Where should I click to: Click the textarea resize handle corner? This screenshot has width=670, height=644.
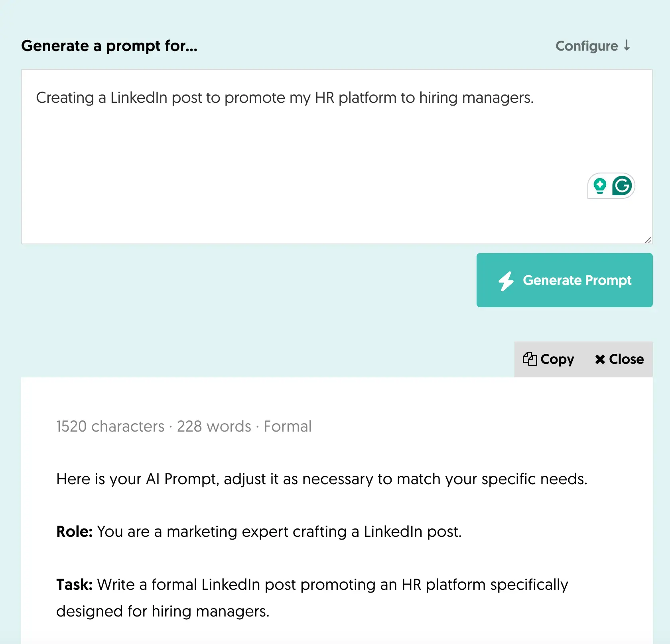(648, 240)
